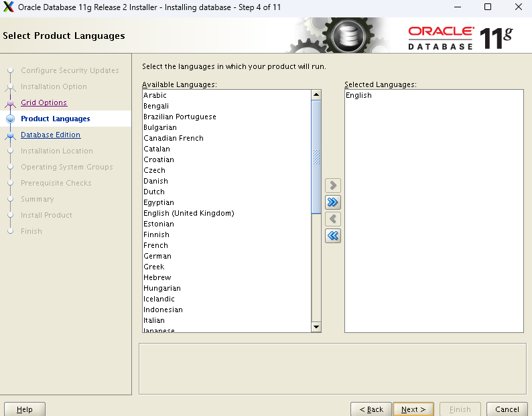Select Egyptian in the list
This screenshot has height=416, width=532.
point(226,202)
